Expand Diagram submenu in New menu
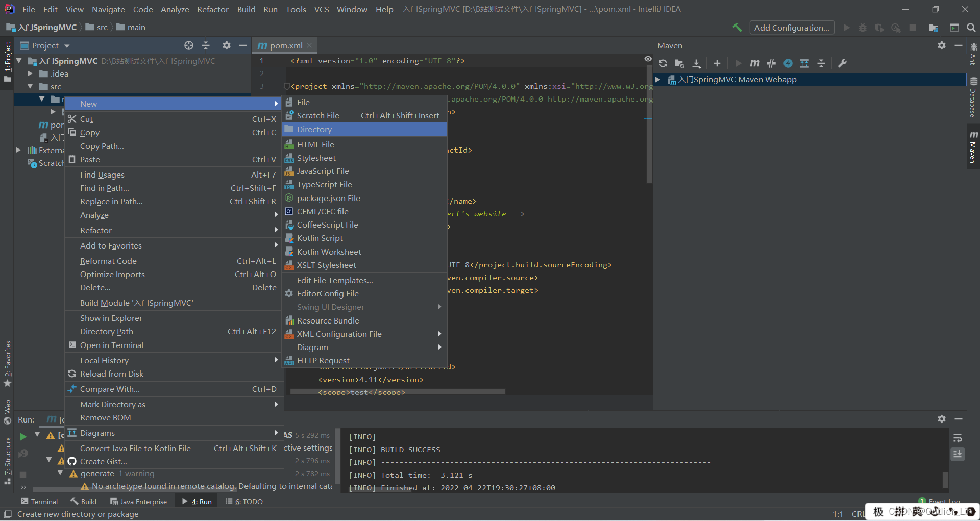Screen dimensions: 980x521 tap(364, 347)
